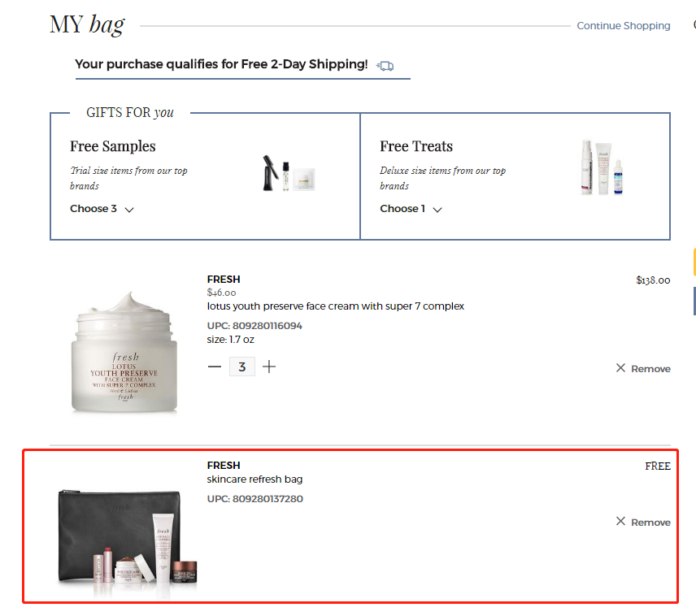Screen dimensions: 696x616
Task: Open the skincare refresh bag product image
Action: coord(128,542)
